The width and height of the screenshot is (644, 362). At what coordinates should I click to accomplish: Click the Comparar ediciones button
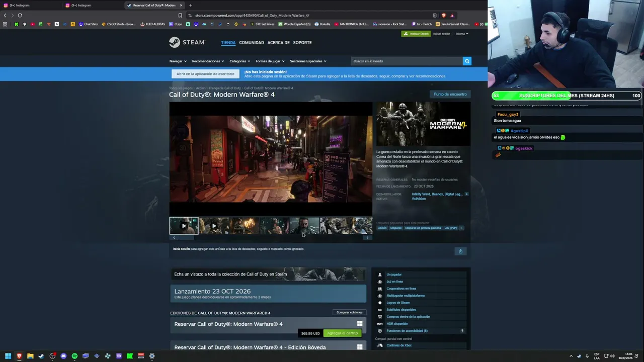pos(349,312)
